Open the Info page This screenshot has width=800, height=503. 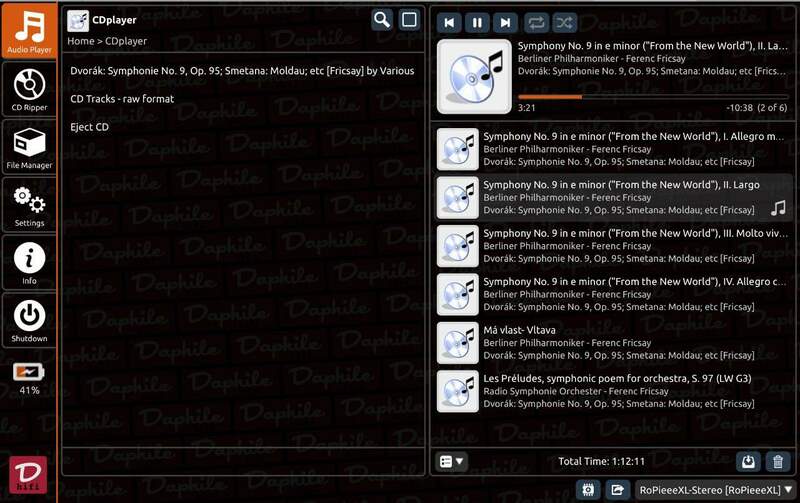pos(30,263)
